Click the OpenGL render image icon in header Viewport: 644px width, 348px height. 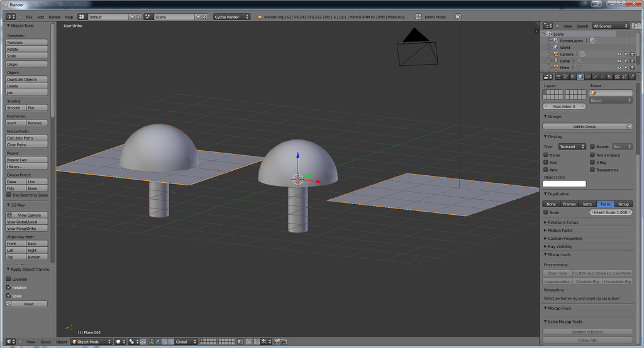tap(277, 342)
